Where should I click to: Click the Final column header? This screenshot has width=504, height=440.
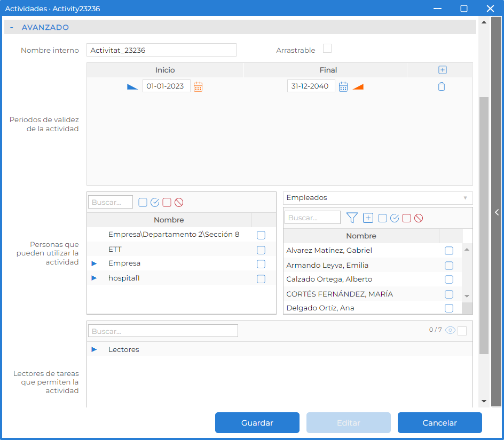pyautogui.click(x=328, y=70)
